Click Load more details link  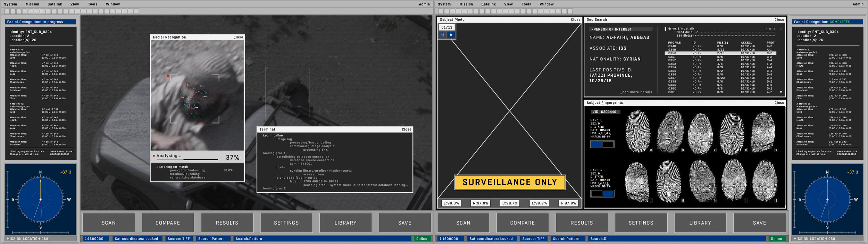(x=636, y=92)
